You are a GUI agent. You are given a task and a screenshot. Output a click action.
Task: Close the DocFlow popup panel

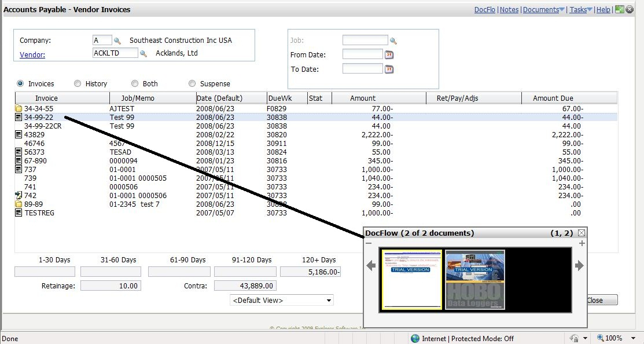[581, 233]
